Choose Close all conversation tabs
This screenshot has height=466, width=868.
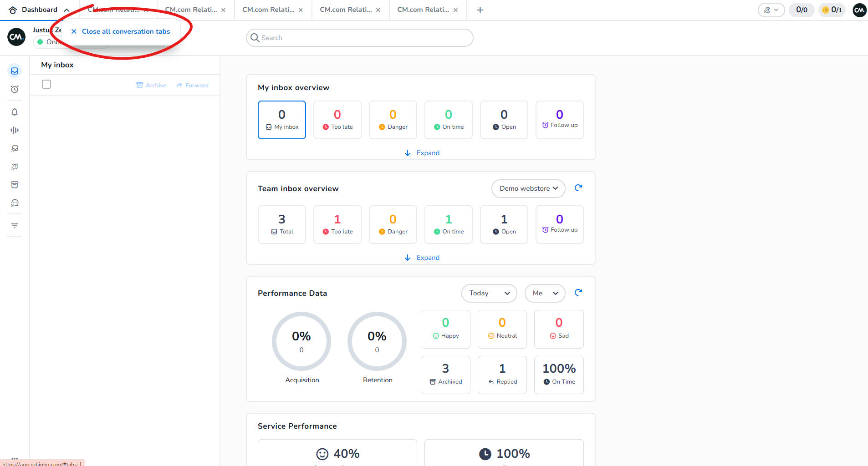[x=121, y=31]
